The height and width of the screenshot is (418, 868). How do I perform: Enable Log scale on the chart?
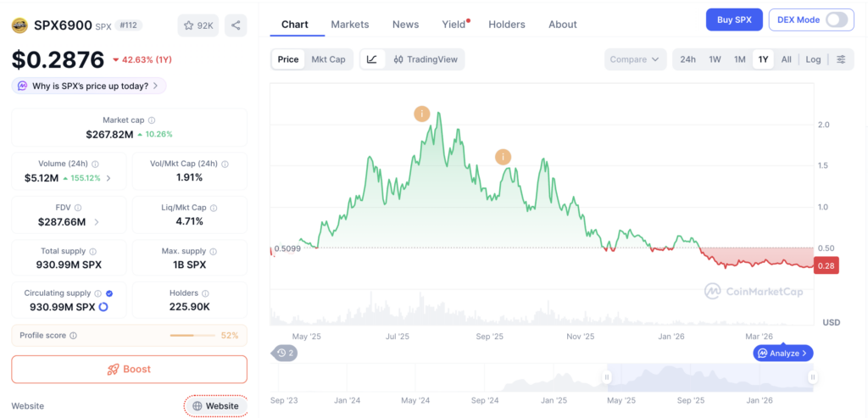tap(813, 59)
